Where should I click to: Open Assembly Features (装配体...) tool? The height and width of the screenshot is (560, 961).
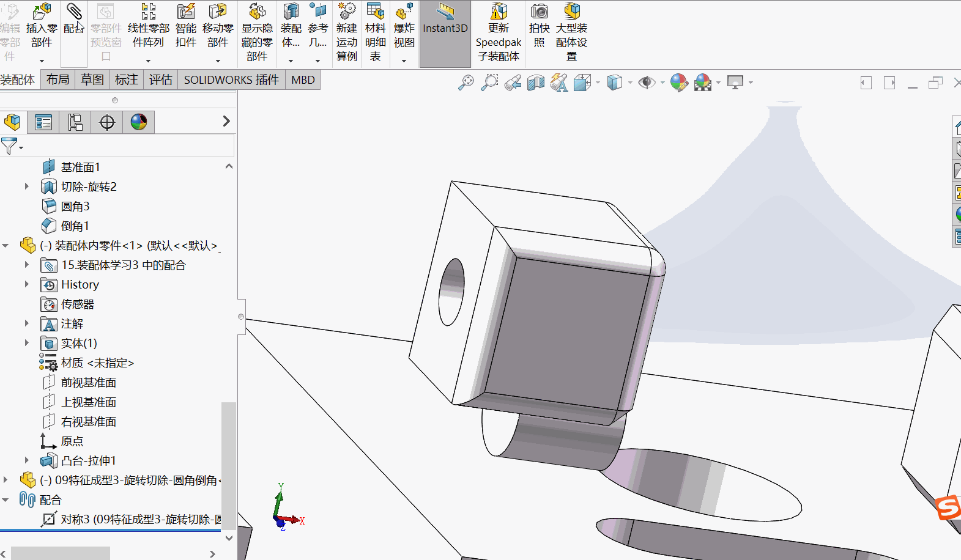tap(291, 12)
